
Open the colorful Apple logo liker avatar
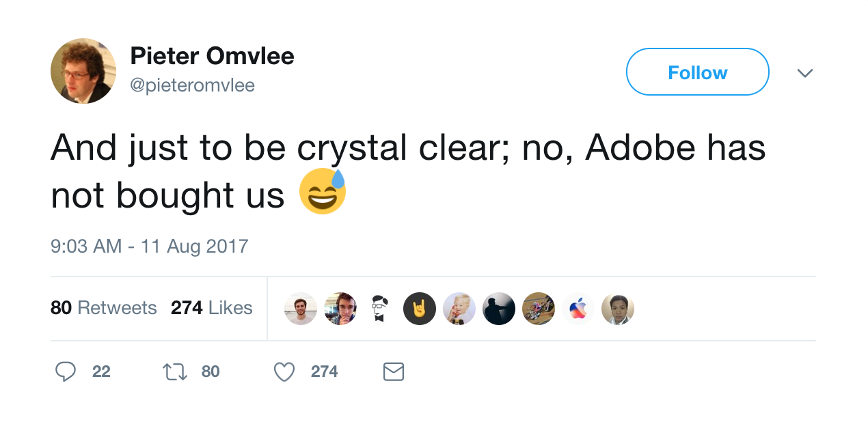click(x=578, y=309)
